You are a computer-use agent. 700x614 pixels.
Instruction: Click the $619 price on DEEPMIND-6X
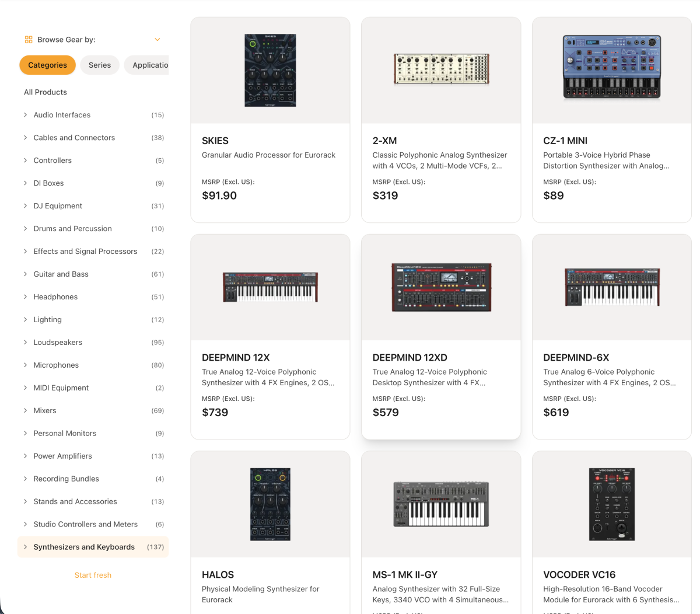click(556, 413)
